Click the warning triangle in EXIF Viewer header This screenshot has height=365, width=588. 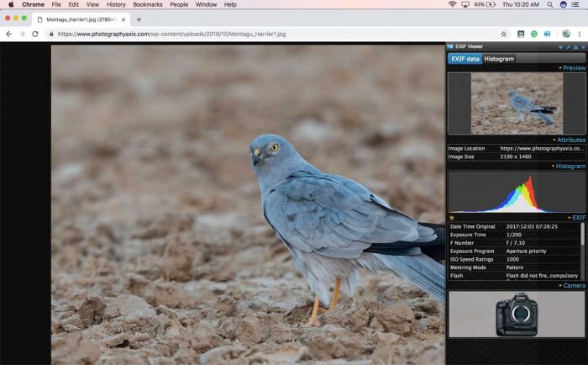575,47
